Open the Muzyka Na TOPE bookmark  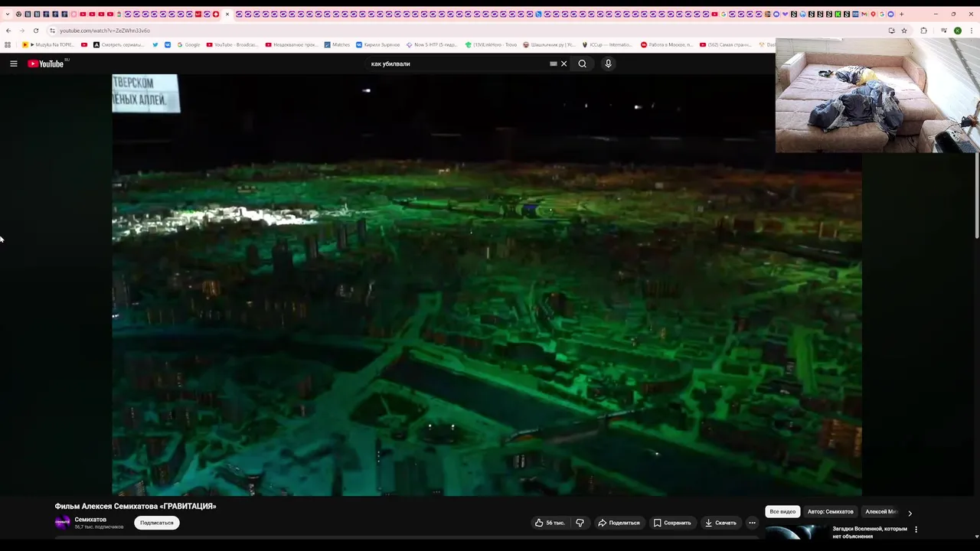[x=48, y=44]
